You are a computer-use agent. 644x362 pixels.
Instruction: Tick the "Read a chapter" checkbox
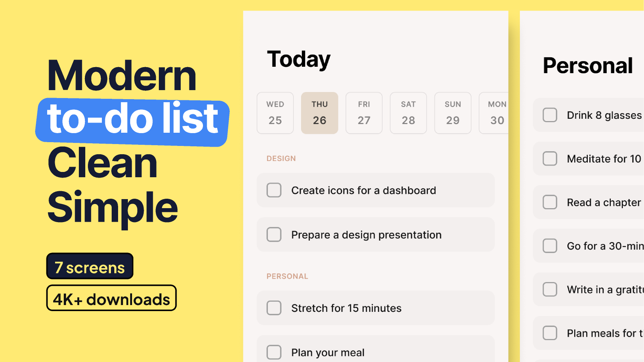pos(550,202)
